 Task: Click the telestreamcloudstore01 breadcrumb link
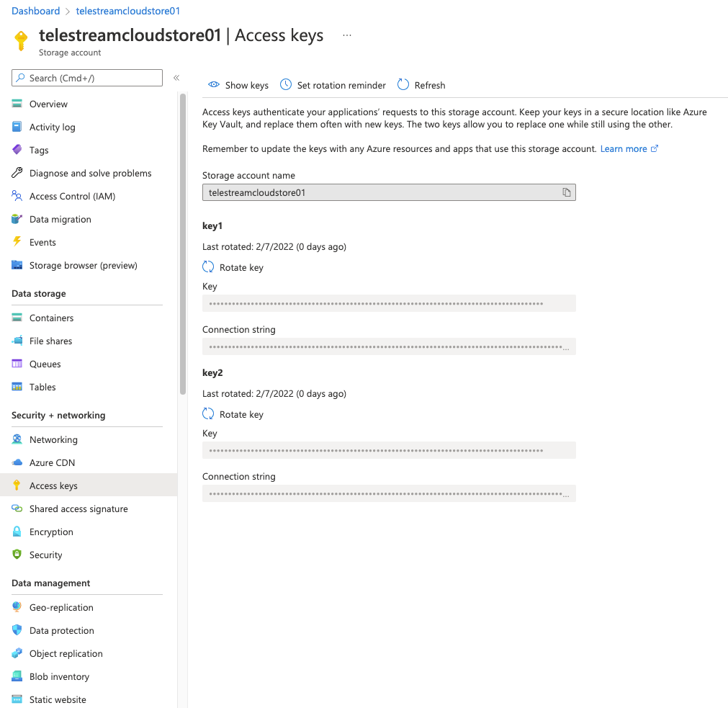127,11
